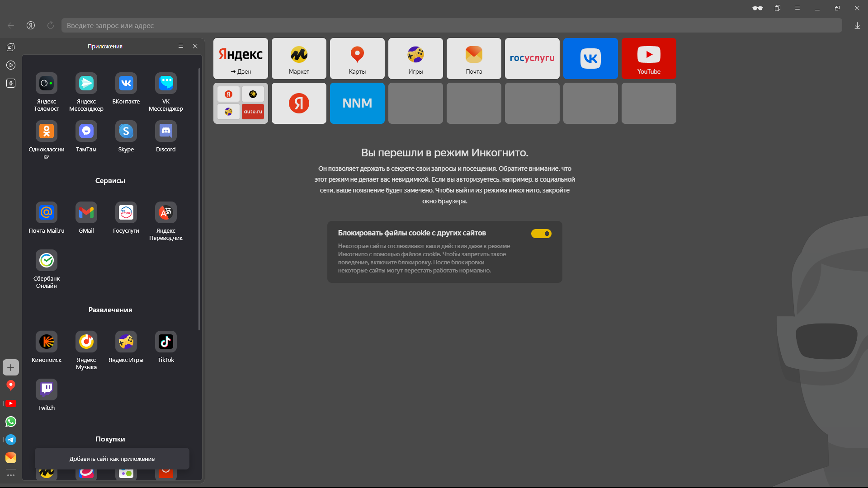Open the VK tile on tableau
868x488 pixels.
[x=590, y=58]
